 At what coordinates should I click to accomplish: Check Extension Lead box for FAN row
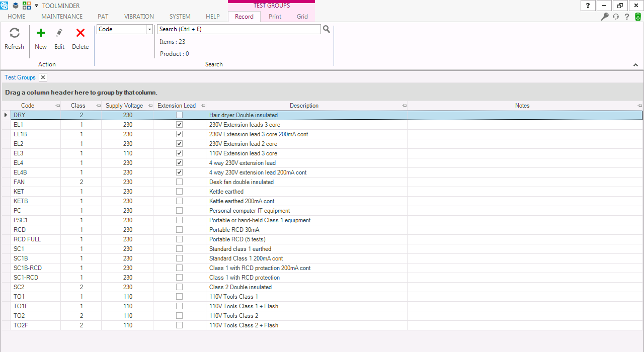pyautogui.click(x=180, y=182)
